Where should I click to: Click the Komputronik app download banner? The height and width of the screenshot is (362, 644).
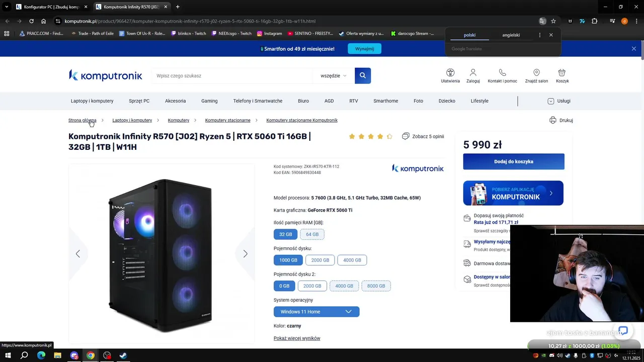tap(513, 193)
